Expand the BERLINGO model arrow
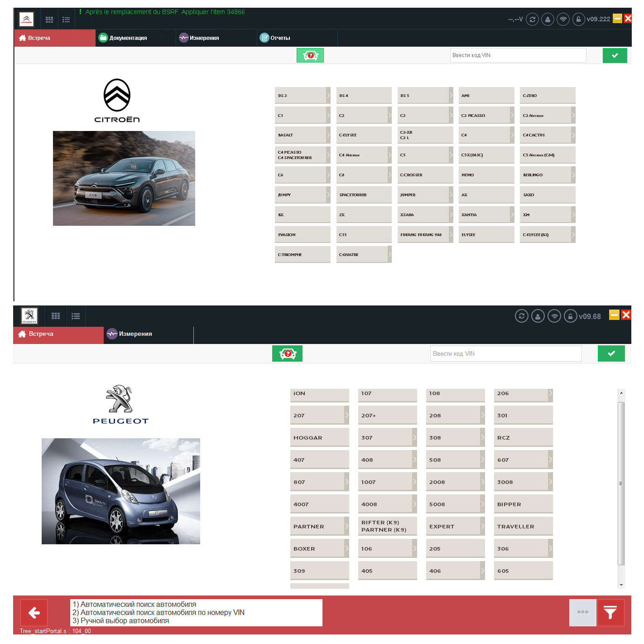 [x=573, y=174]
